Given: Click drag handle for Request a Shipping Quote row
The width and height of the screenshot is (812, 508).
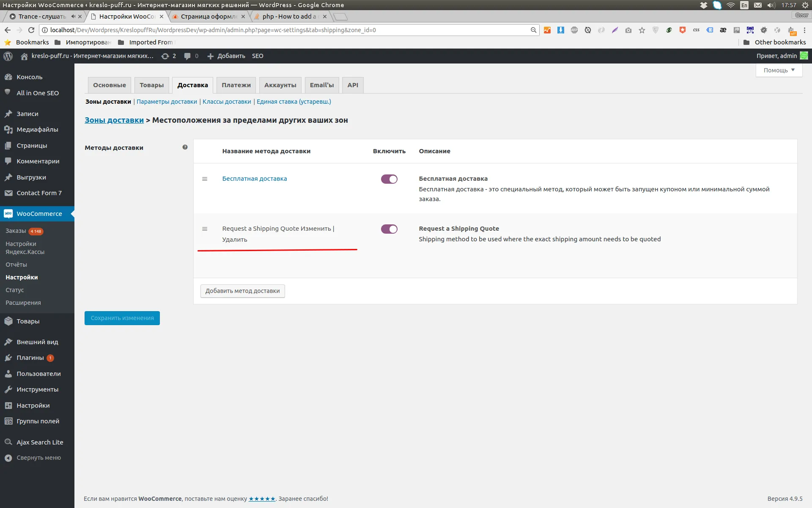Looking at the screenshot, I should 205,229.
